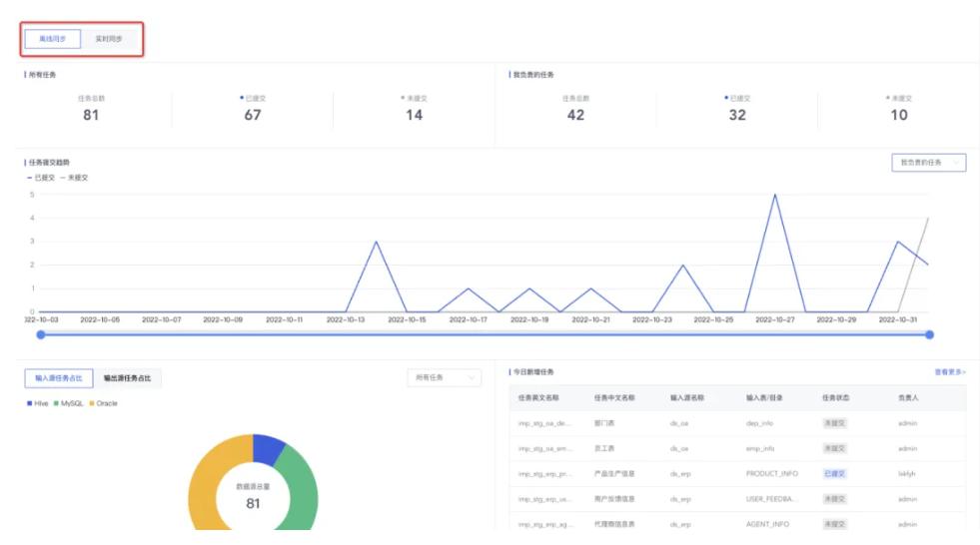Select the 输出源任务占比 toggle

128,377
